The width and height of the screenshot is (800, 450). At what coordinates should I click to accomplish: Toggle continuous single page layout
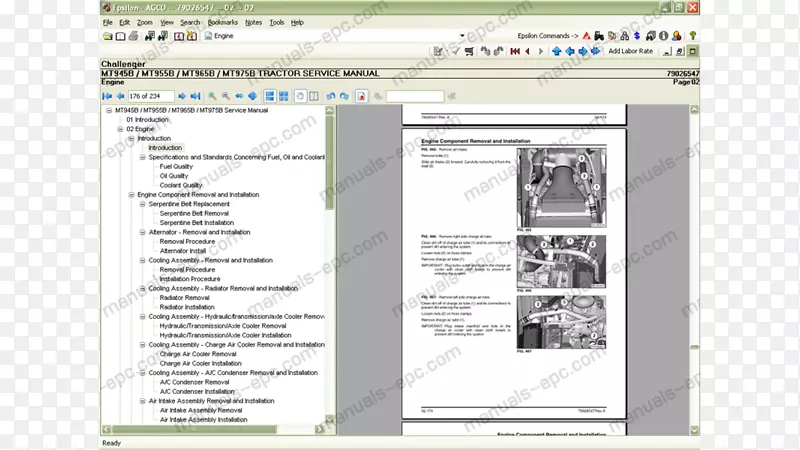[x=270, y=96]
